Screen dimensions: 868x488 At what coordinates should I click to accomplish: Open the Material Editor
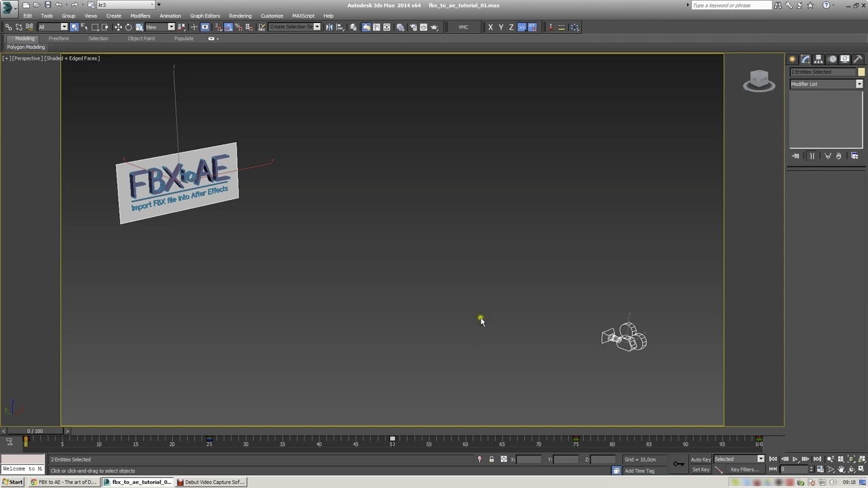coord(400,27)
